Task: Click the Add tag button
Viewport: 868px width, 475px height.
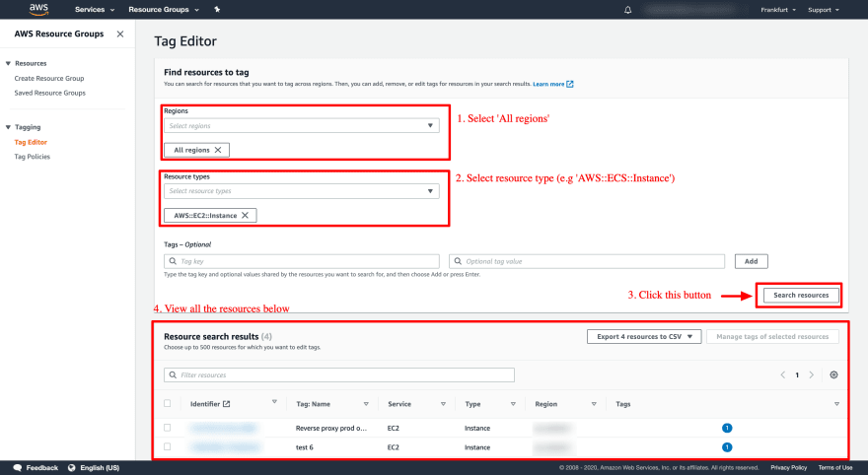Action: 752,261
